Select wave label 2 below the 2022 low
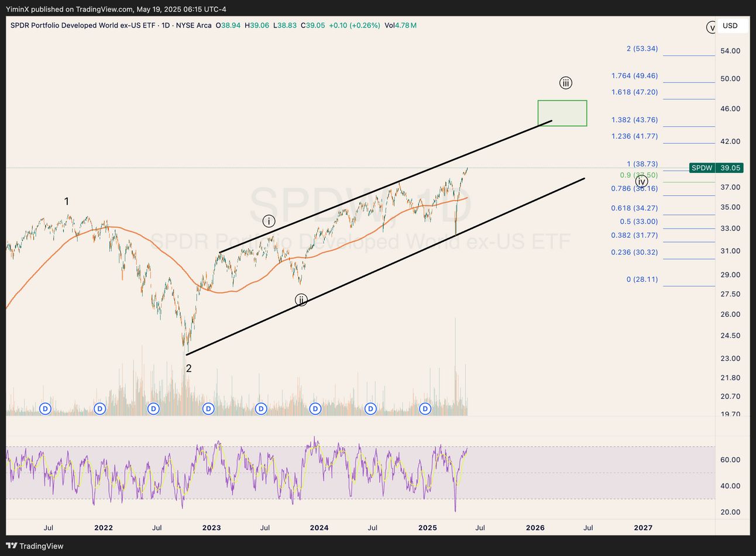Image resolution: width=756 pixels, height=556 pixels. tap(188, 368)
